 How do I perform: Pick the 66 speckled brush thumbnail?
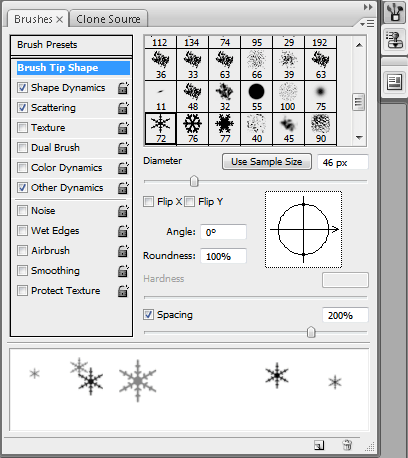click(x=257, y=65)
